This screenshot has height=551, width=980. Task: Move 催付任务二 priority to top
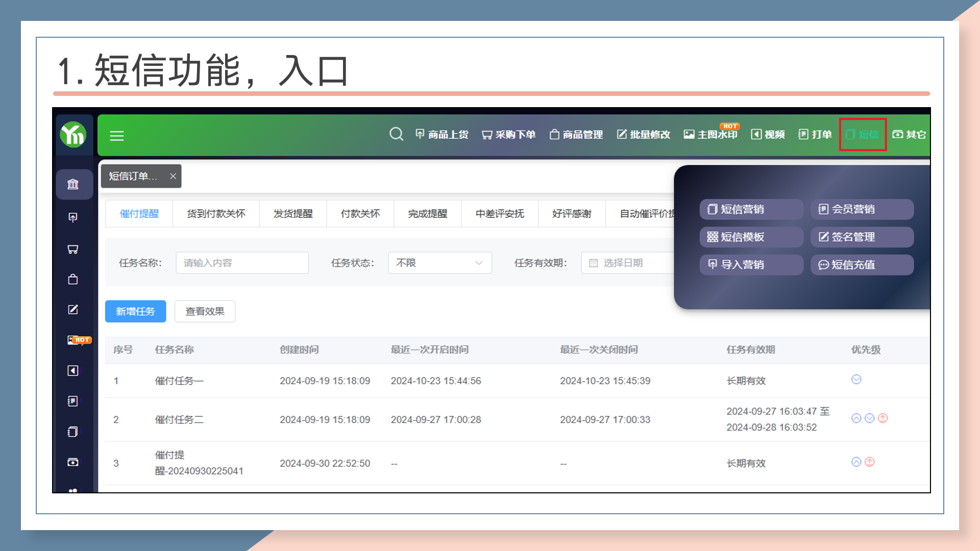(x=883, y=418)
